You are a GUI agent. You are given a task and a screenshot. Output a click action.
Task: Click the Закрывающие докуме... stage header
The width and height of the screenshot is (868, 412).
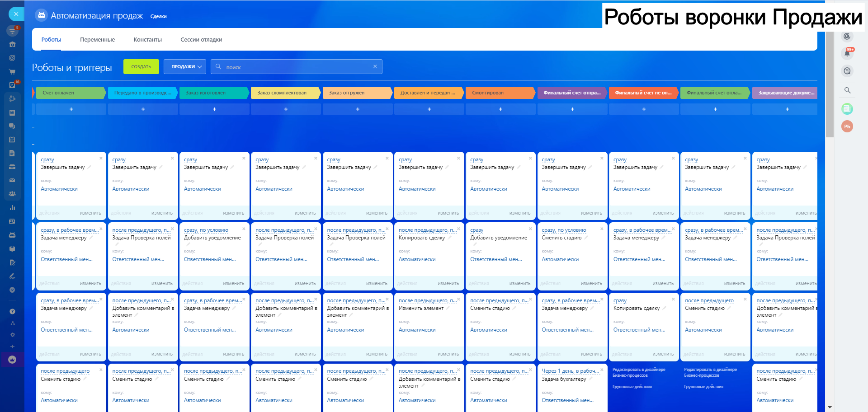pyautogui.click(x=785, y=93)
